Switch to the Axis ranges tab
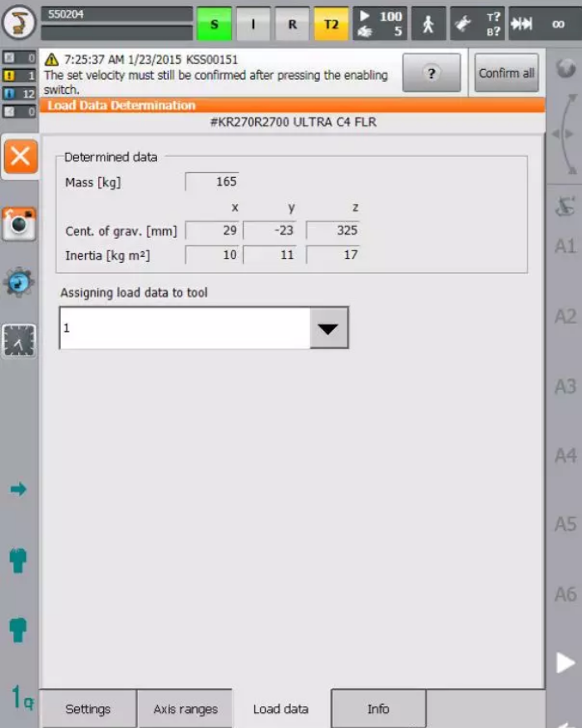The image size is (582, 728). 185,709
